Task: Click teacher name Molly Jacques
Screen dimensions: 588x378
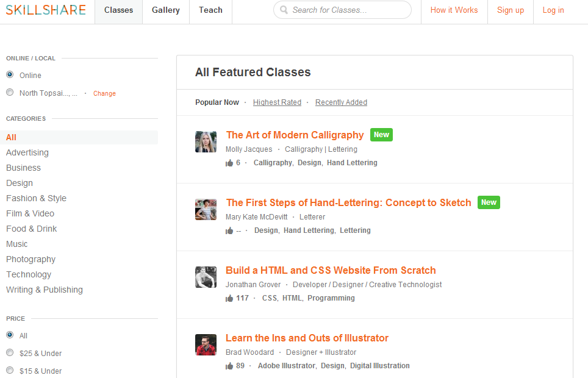Action: (x=249, y=149)
